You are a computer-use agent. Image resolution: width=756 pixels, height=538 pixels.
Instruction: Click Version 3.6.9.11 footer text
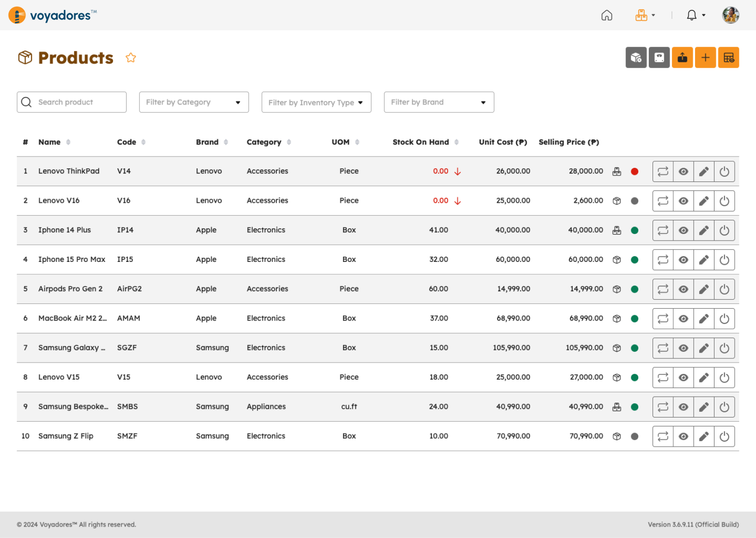click(693, 524)
